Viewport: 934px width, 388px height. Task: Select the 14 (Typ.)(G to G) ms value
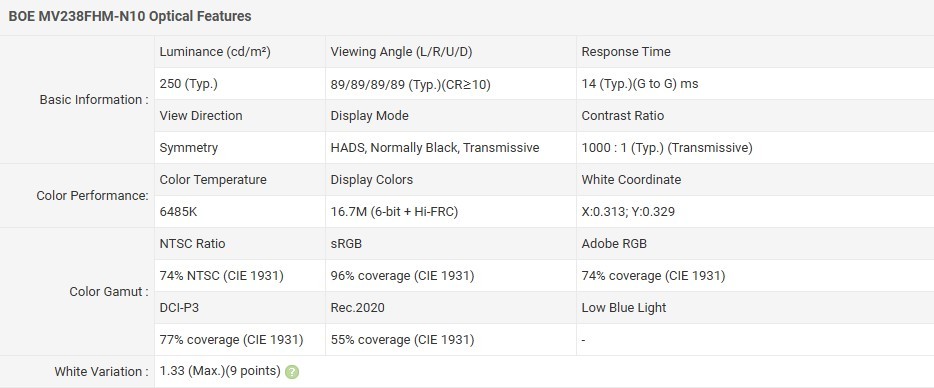tap(640, 84)
